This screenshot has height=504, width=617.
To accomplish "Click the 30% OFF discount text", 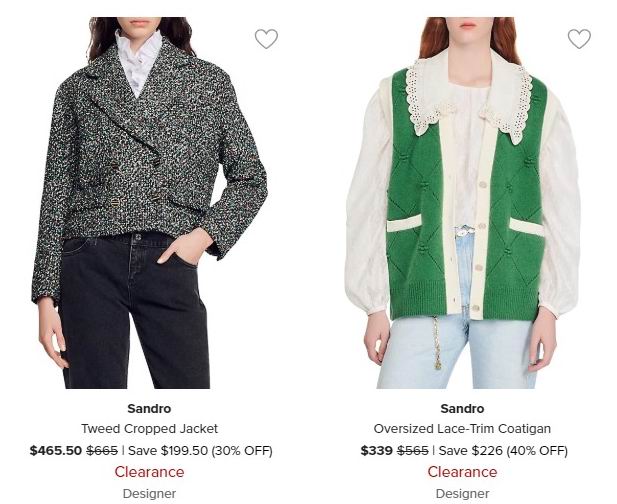I will pyautogui.click(x=240, y=451).
